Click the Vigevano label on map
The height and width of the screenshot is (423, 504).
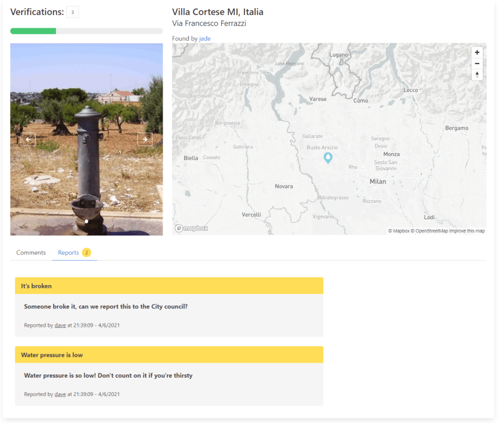point(323,217)
